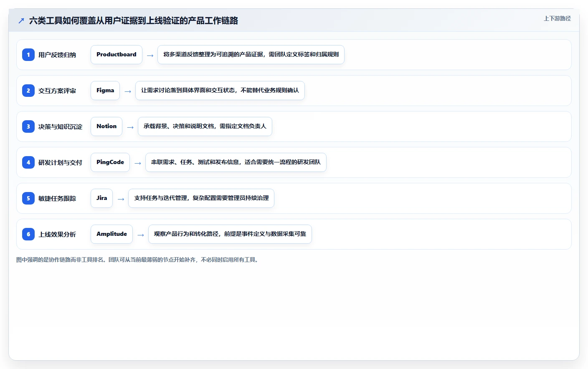Click the diagonal arrow icon beside the title
This screenshot has height=369, width=588.
(x=21, y=20)
